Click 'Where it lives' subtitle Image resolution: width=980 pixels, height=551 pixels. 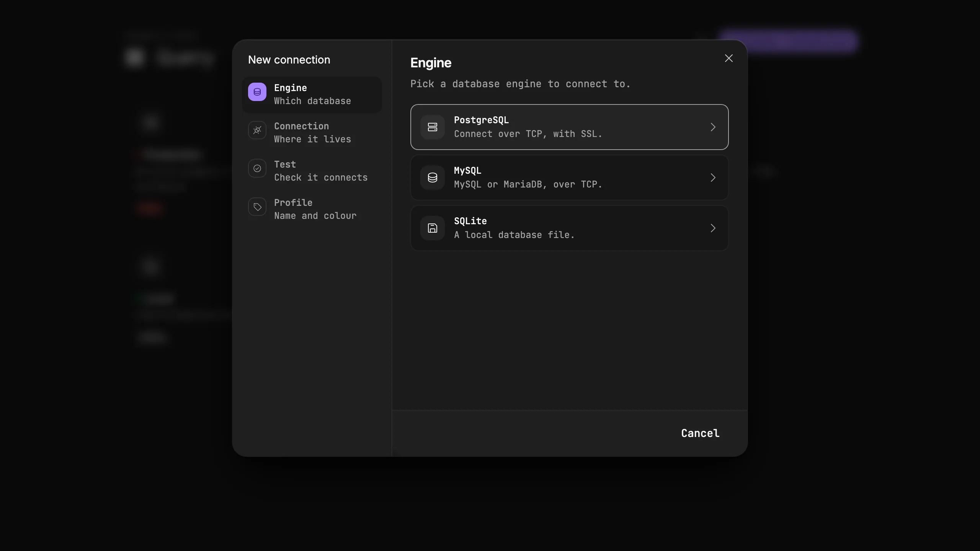312,139
